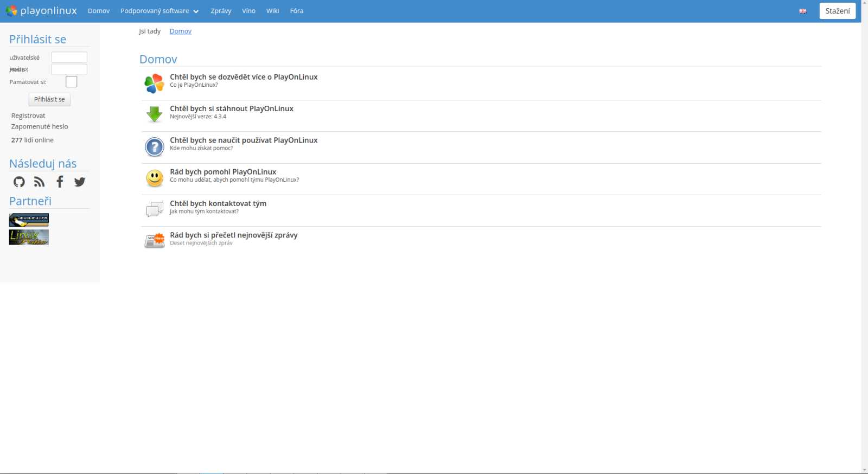Click the vertical page scrollbar
This screenshot has width=868, height=474.
pos(864,237)
